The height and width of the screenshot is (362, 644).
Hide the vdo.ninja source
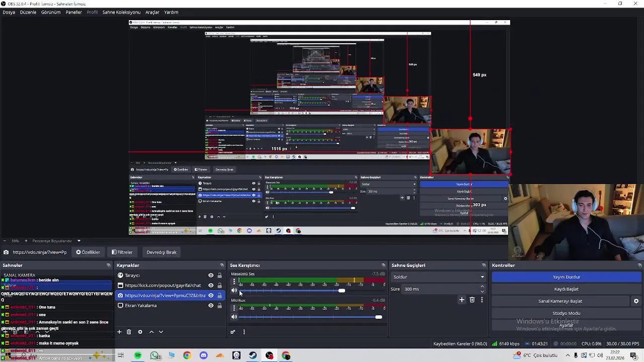point(211,296)
